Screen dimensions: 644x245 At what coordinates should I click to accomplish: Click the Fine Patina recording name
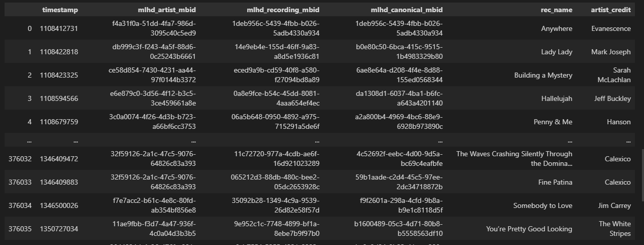coord(555,182)
